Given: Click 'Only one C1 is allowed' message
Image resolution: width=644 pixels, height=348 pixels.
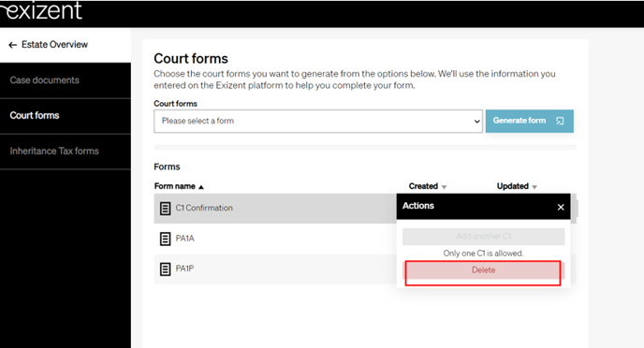Looking at the screenshot, I should (x=483, y=254).
